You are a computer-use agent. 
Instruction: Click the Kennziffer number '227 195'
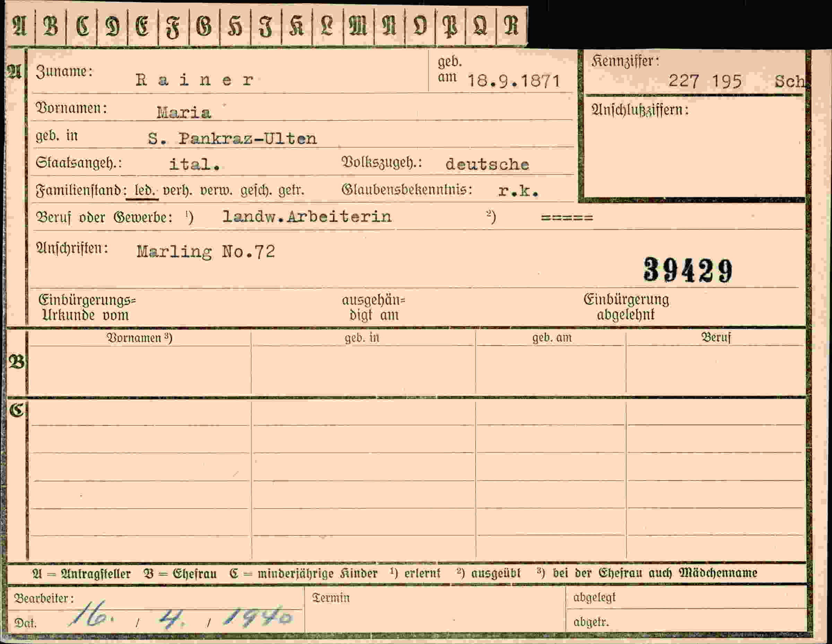point(705,81)
